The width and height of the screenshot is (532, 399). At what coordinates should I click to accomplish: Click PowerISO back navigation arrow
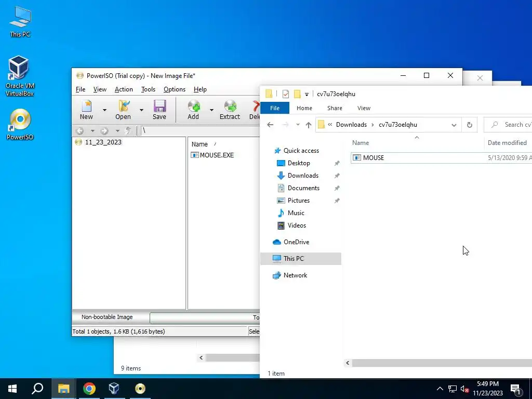coord(79,130)
